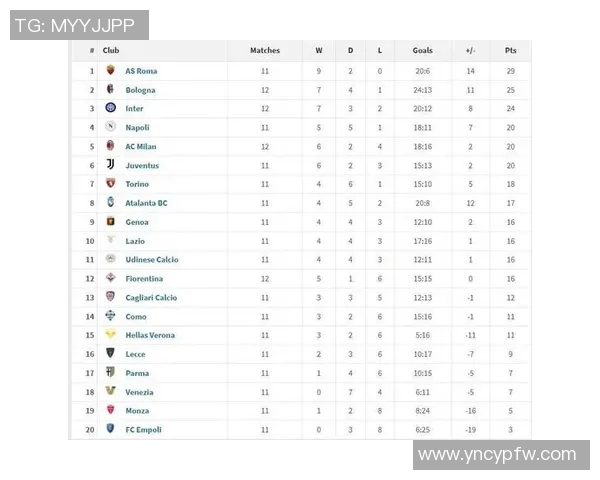Open the Cagliari Calcio team link
Screen dimensions: 600x480
click(151, 297)
